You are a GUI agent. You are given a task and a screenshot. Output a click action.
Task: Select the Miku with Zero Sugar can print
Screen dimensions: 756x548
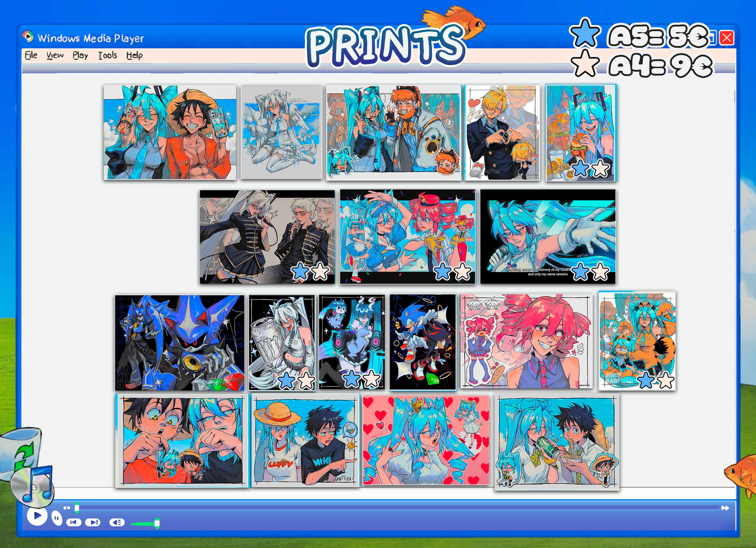(x=282, y=342)
